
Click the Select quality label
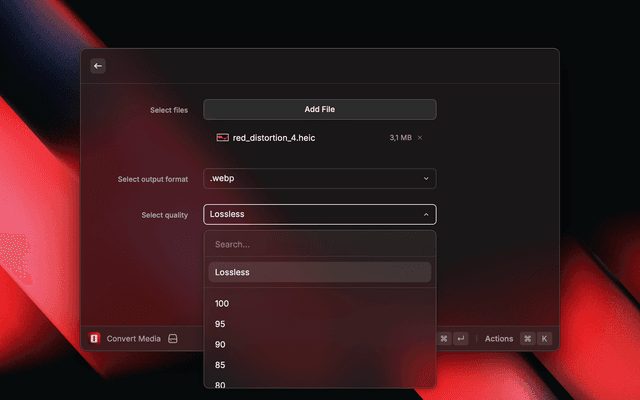tap(164, 215)
